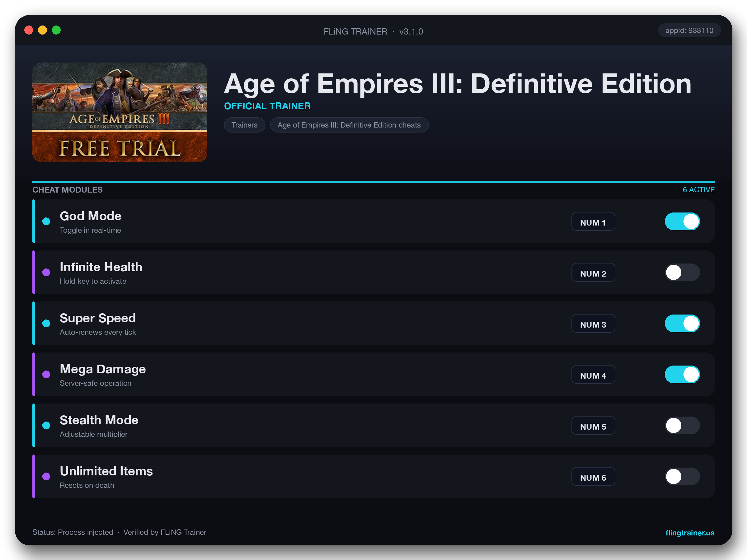The height and width of the screenshot is (560, 747).
Task: Click the 'OFFICIAL TRAINER' label
Action: pyautogui.click(x=267, y=106)
